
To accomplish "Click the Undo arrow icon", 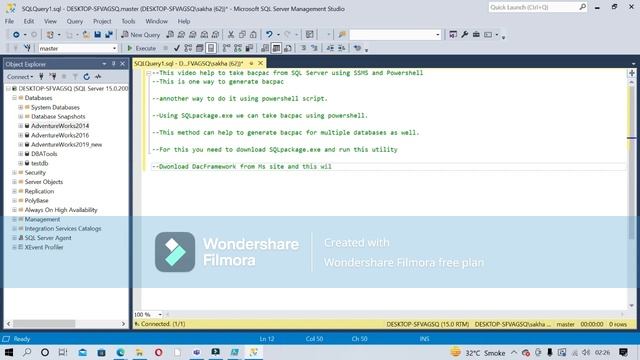I will [x=269, y=35].
